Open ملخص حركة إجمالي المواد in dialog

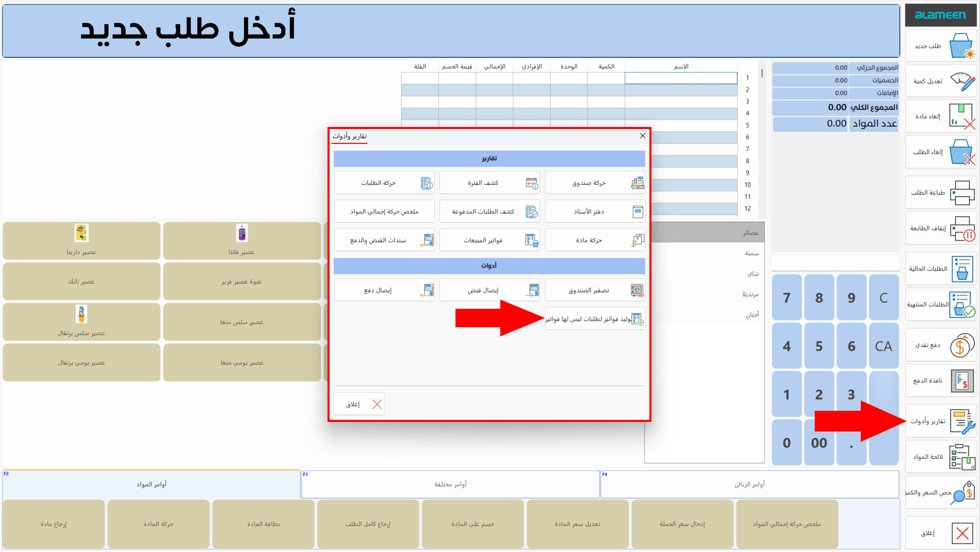[384, 211]
